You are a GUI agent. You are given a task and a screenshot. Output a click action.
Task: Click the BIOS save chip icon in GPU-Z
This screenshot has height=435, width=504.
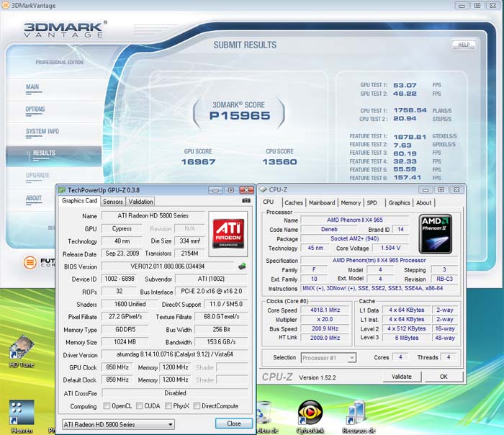coord(242,266)
